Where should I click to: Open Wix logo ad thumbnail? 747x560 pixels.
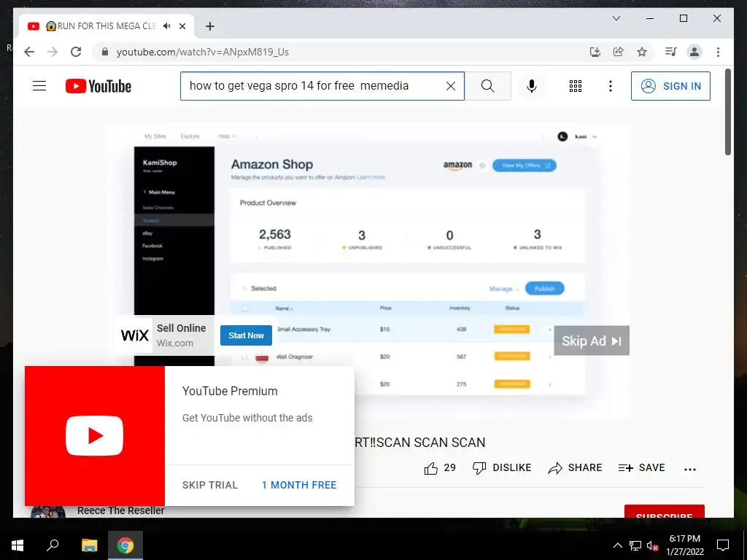pyautogui.click(x=135, y=335)
